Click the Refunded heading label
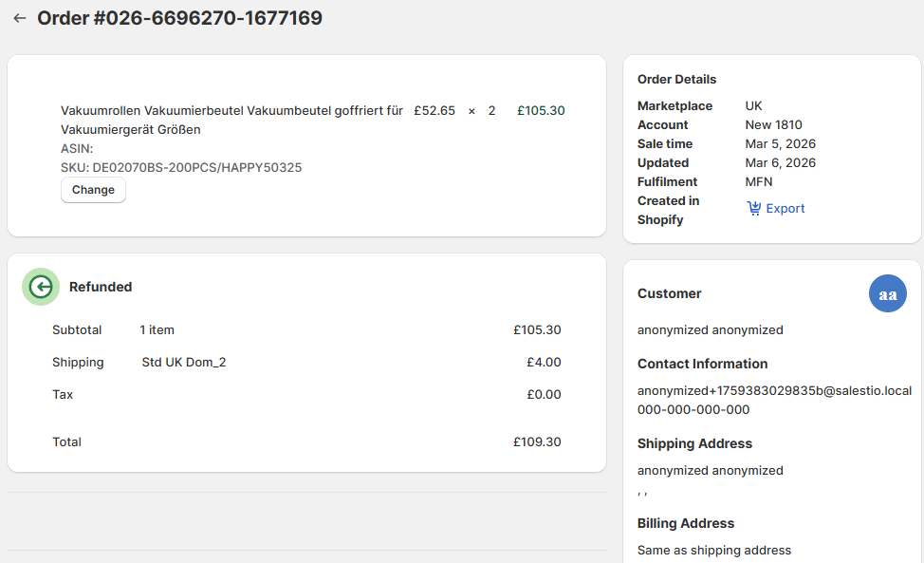 coord(101,287)
